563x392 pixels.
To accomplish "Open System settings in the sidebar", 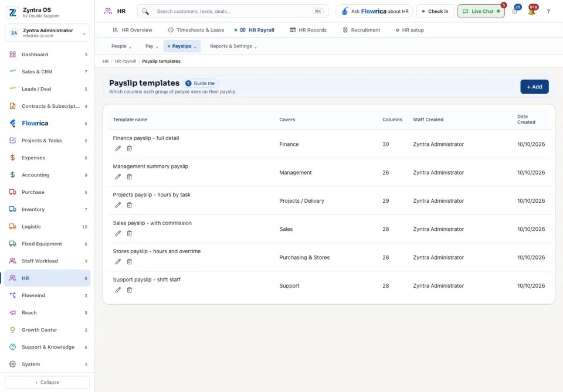I will pyautogui.click(x=48, y=364).
